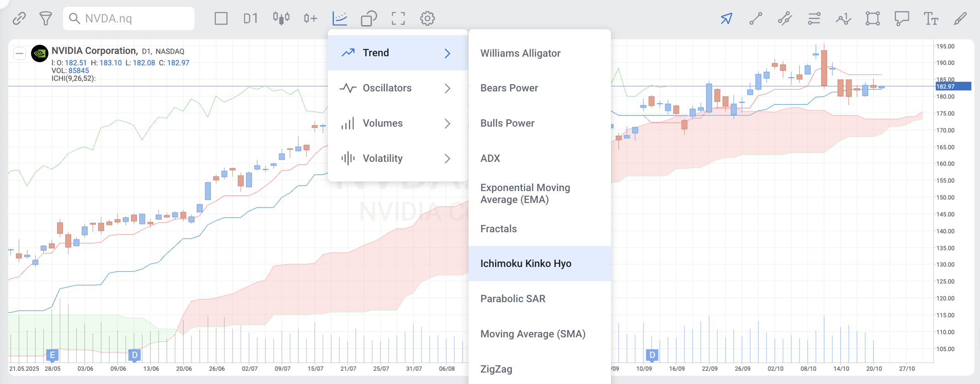Select Ichimoku Kinko Hyo indicator

pyautogui.click(x=540, y=264)
